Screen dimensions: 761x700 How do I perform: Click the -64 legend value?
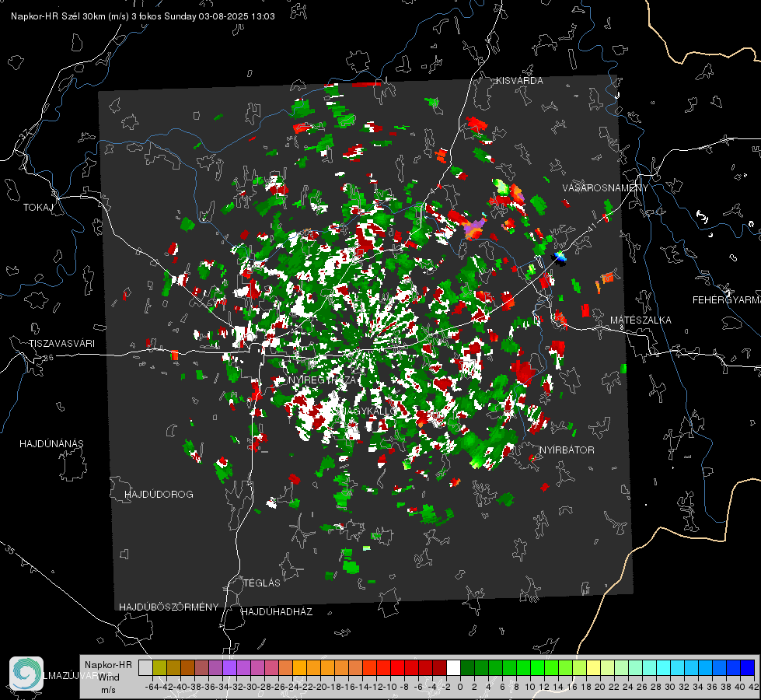point(151,687)
